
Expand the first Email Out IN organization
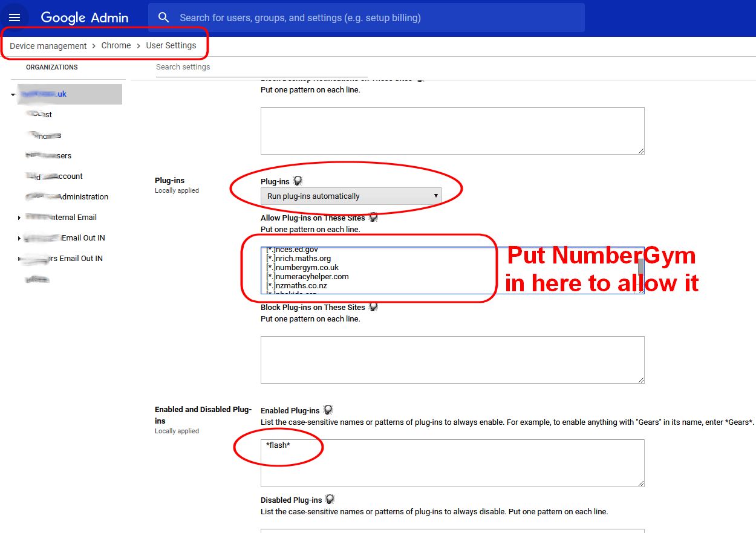(x=19, y=238)
